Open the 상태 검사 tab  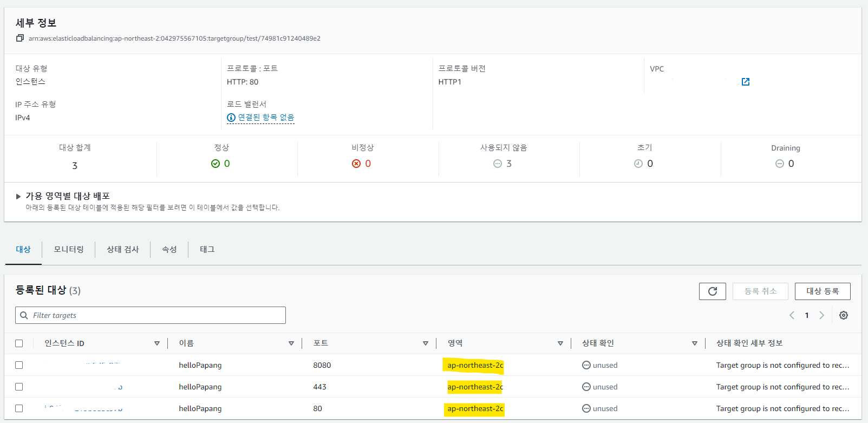(x=123, y=249)
